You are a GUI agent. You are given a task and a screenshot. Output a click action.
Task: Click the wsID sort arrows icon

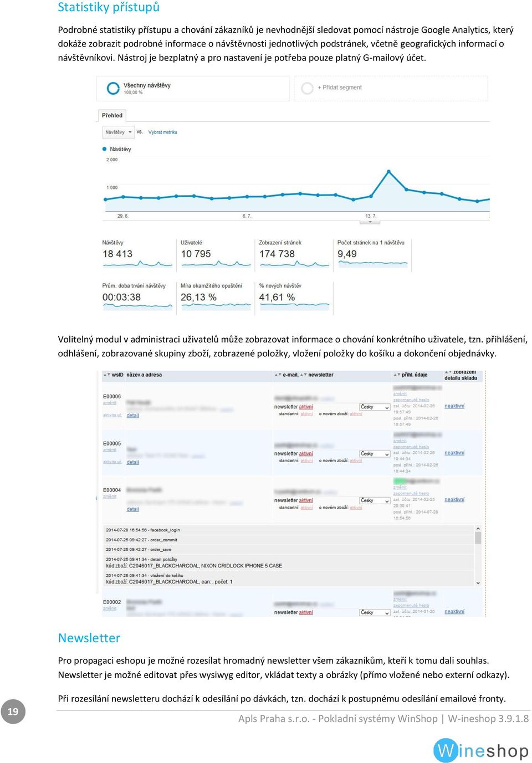point(106,375)
